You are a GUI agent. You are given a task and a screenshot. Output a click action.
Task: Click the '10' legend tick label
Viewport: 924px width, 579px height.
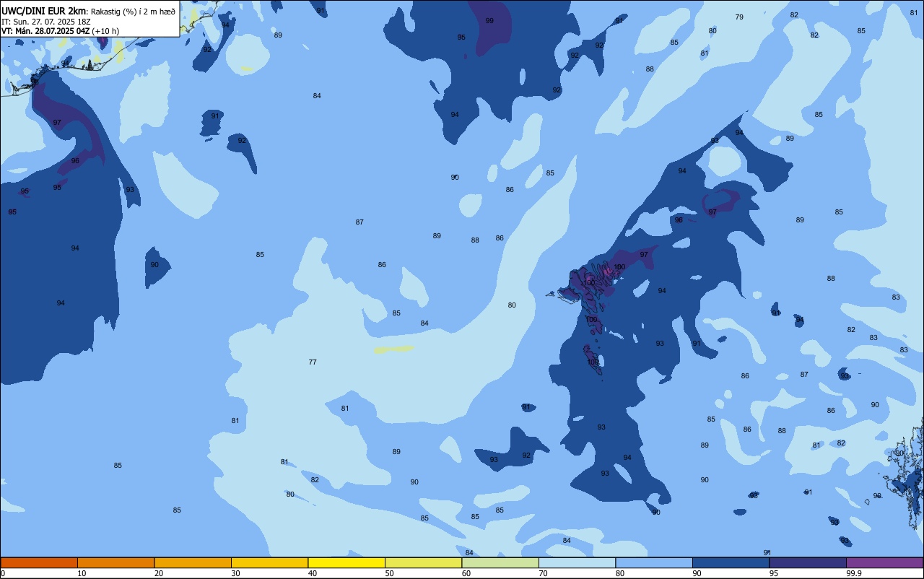pos(82,573)
